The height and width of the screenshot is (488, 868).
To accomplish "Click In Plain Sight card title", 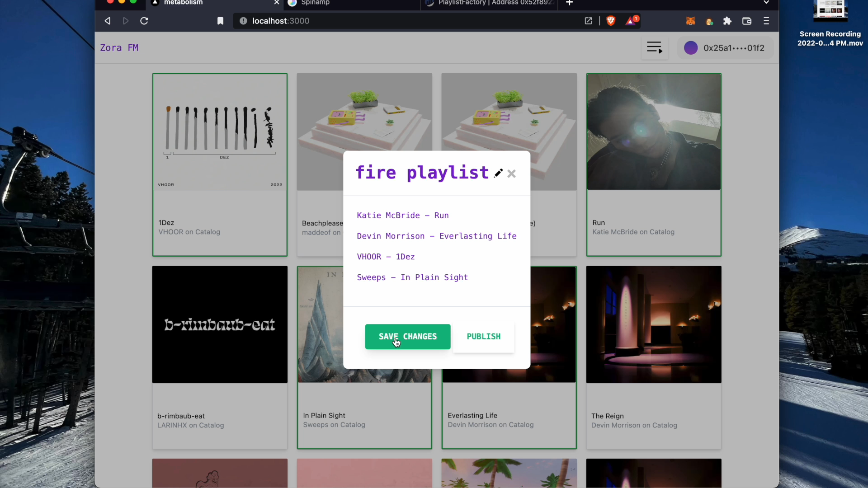I will [x=324, y=416].
